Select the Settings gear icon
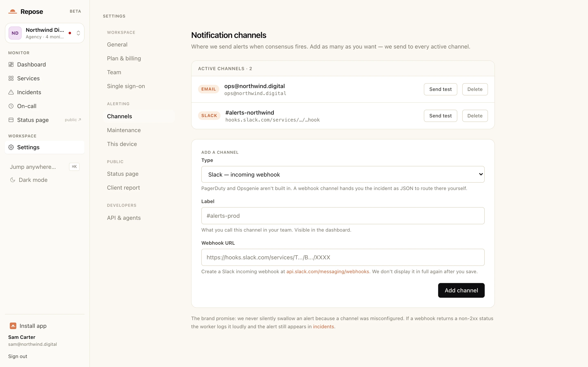This screenshot has height=367, width=588. click(x=11, y=147)
